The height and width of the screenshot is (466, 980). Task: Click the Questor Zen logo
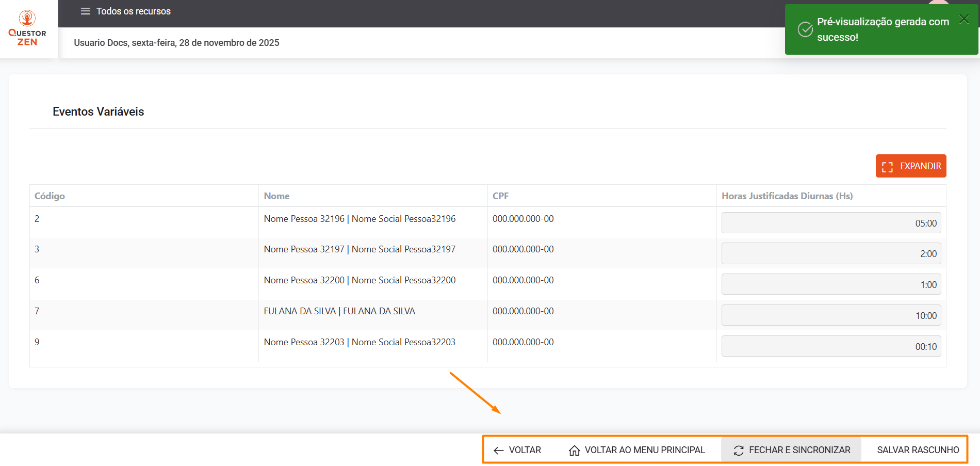click(x=27, y=28)
